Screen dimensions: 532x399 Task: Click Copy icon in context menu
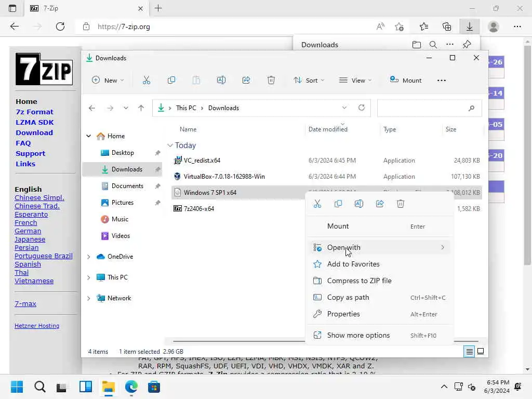[338, 204]
